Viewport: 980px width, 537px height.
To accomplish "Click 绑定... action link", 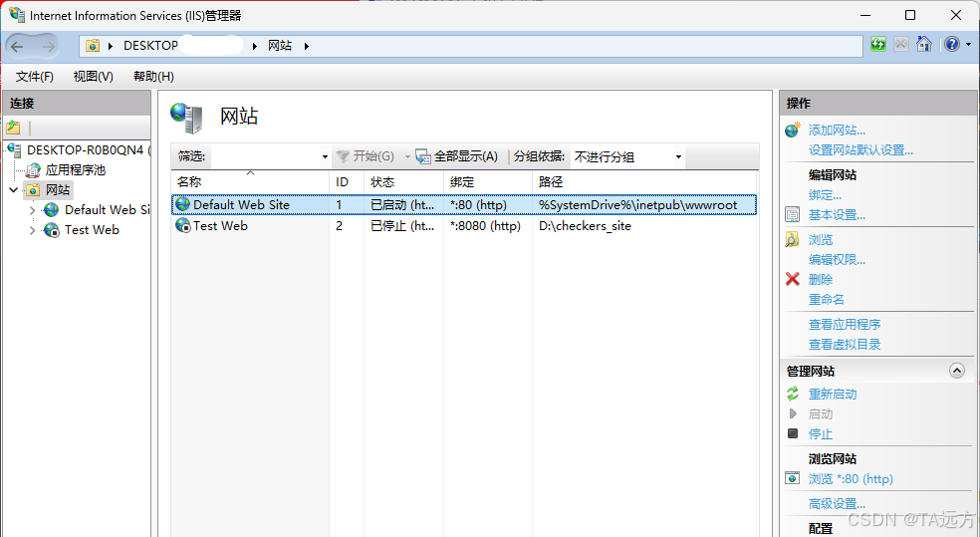I will point(825,195).
